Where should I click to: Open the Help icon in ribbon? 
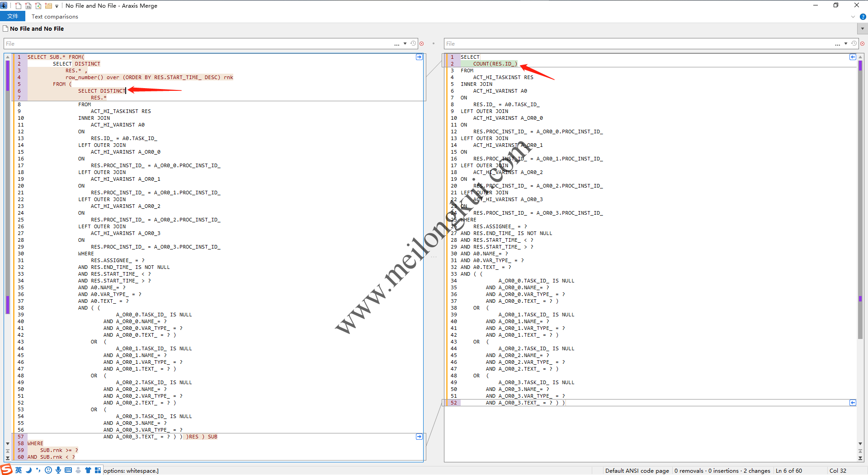point(863,17)
